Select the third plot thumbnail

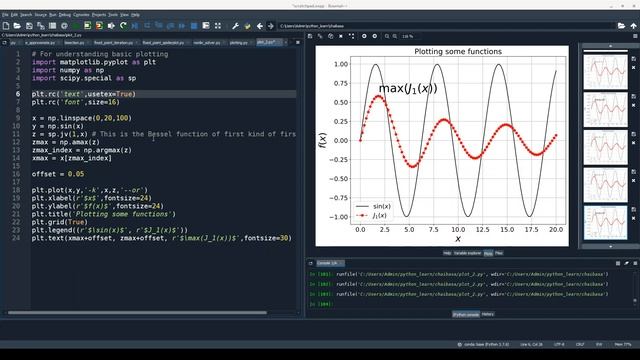click(605, 147)
